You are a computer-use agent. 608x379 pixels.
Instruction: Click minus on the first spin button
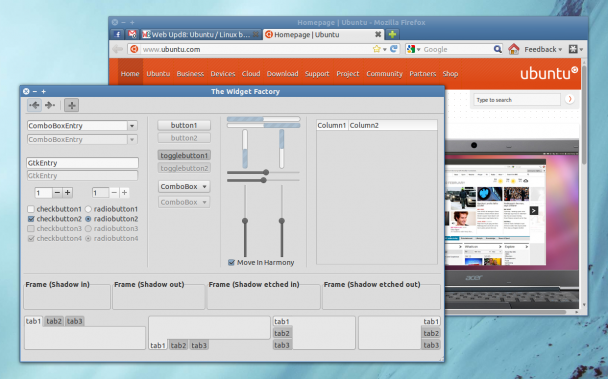[x=57, y=192]
